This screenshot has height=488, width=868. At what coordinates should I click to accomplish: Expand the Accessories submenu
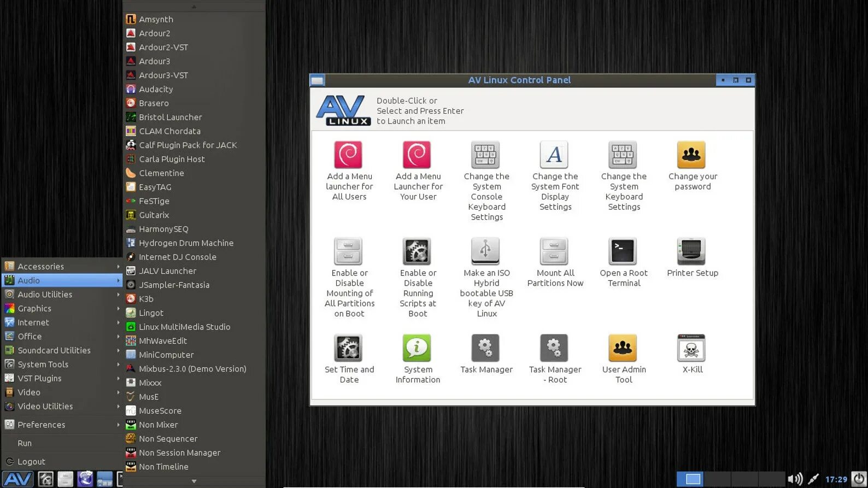click(62, 266)
